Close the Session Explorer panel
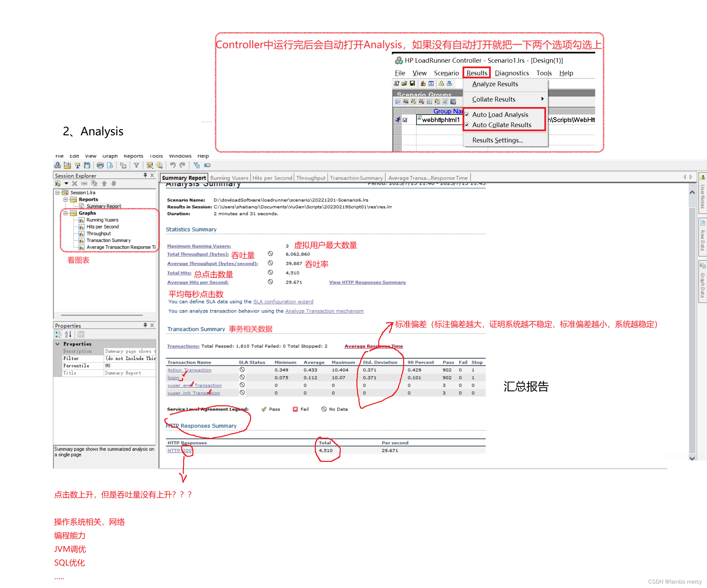The height and width of the screenshot is (588, 707). point(152,175)
